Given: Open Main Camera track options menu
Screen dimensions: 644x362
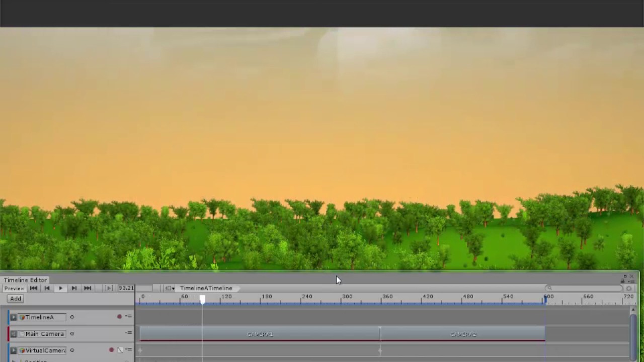Looking at the screenshot, I should [x=128, y=333].
